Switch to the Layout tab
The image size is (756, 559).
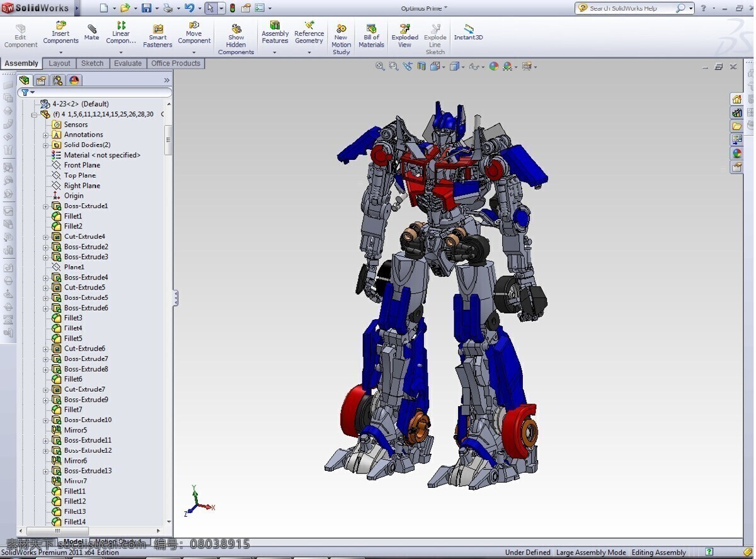[x=60, y=64]
